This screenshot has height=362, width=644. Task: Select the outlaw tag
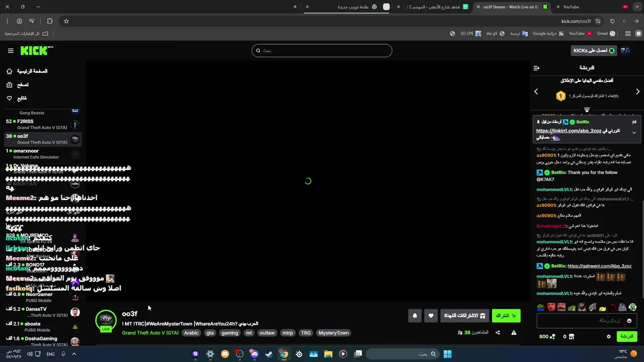tap(267, 333)
